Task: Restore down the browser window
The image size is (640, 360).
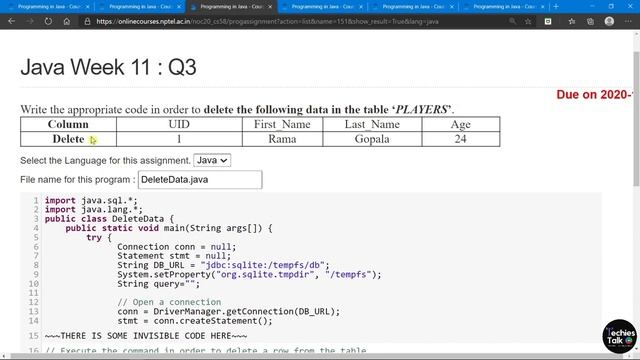Action: tap(611, 7)
